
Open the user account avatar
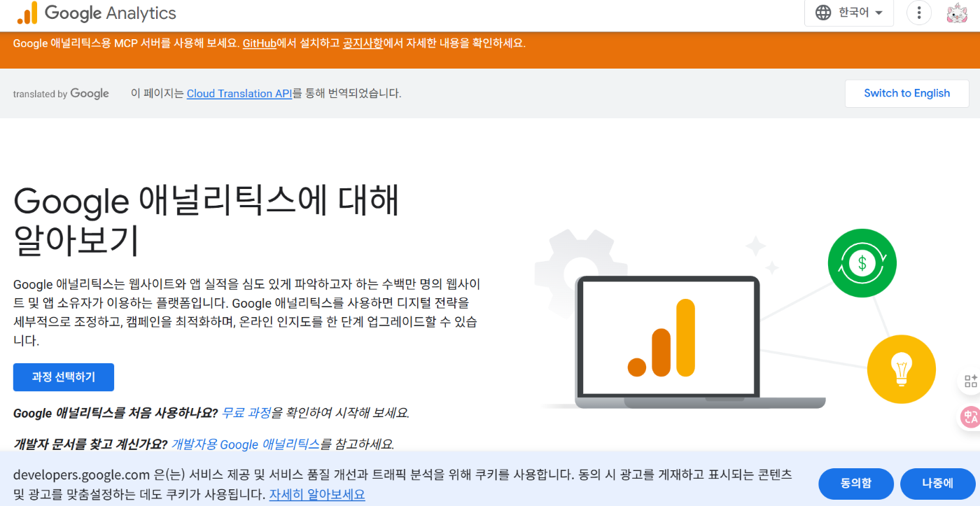957,13
